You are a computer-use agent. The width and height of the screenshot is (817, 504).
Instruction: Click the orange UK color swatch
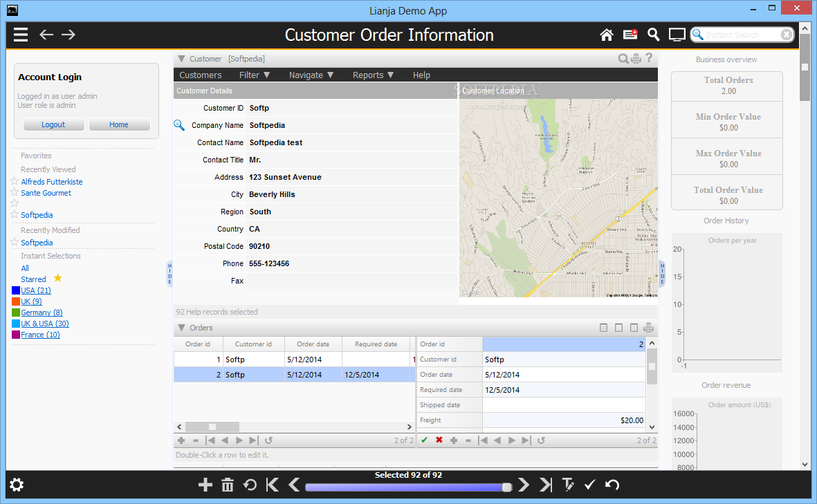coord(16,301)
